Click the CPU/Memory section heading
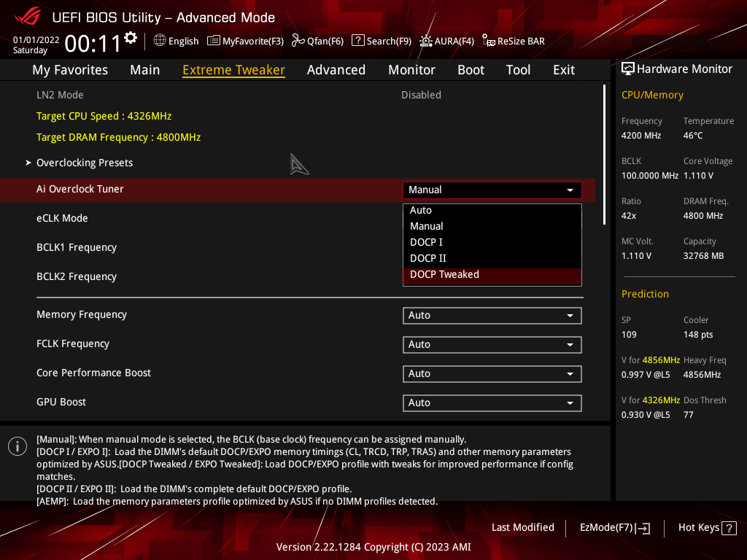 tap(652, 96)
